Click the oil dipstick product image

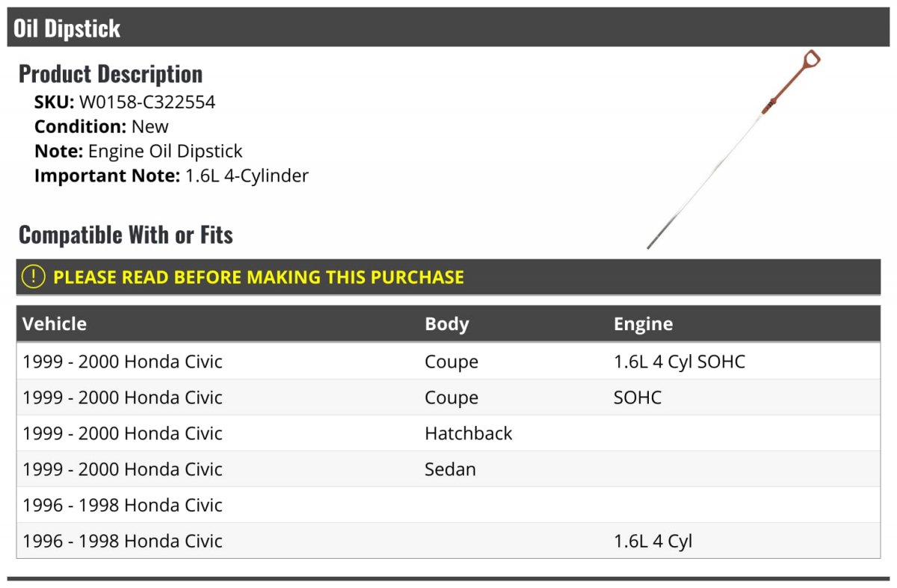point(734,149)
